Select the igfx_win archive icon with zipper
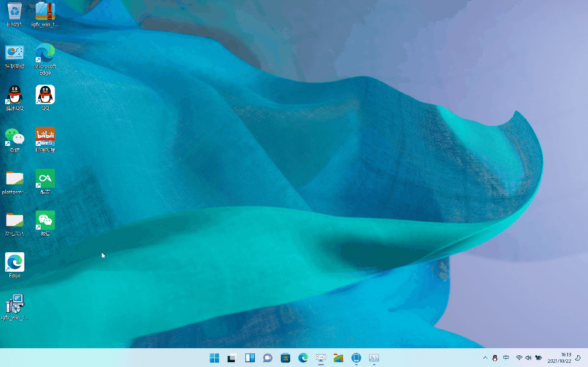The height and width of the screenshot is (367, 588). [45, 14]
